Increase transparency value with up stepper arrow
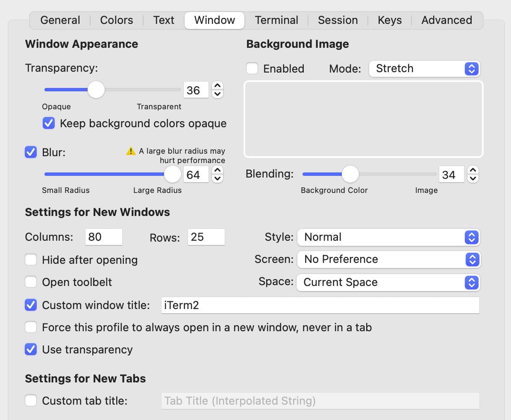 217,85
